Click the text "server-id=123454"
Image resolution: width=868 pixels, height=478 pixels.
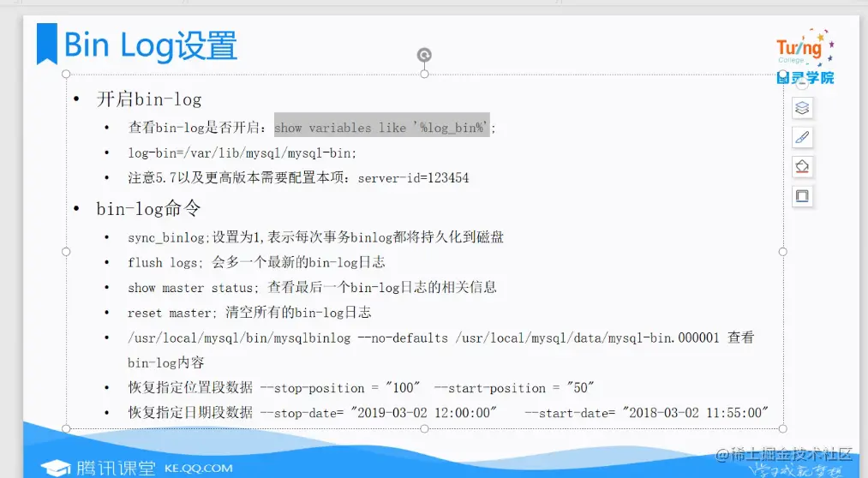[413, 178]
